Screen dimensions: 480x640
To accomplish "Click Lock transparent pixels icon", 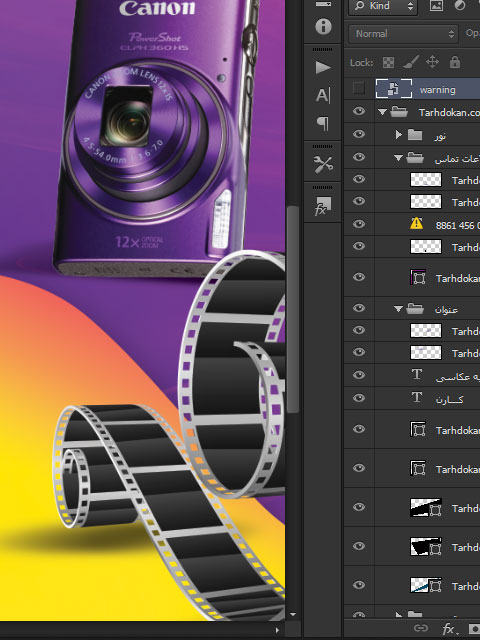I will pyautogui.click(x=388, y=62).
